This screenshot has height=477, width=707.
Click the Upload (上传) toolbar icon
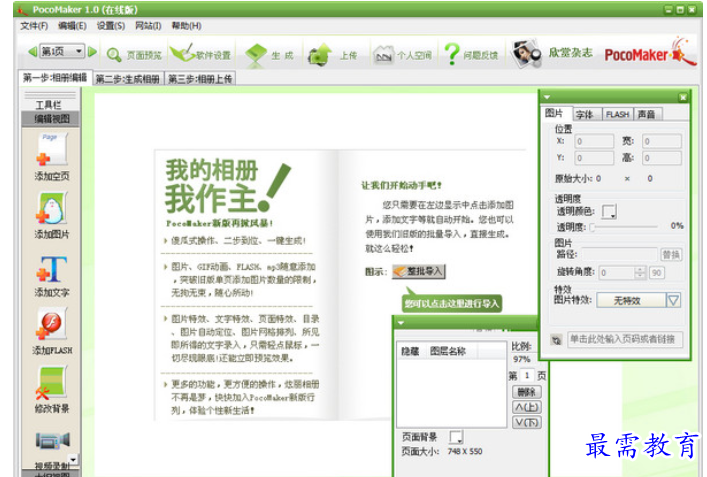(333, 54)
